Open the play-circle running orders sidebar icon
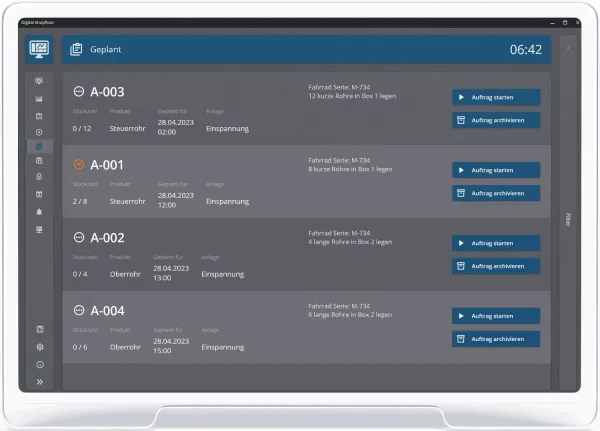The image size is (600, 431). (39, 132)
